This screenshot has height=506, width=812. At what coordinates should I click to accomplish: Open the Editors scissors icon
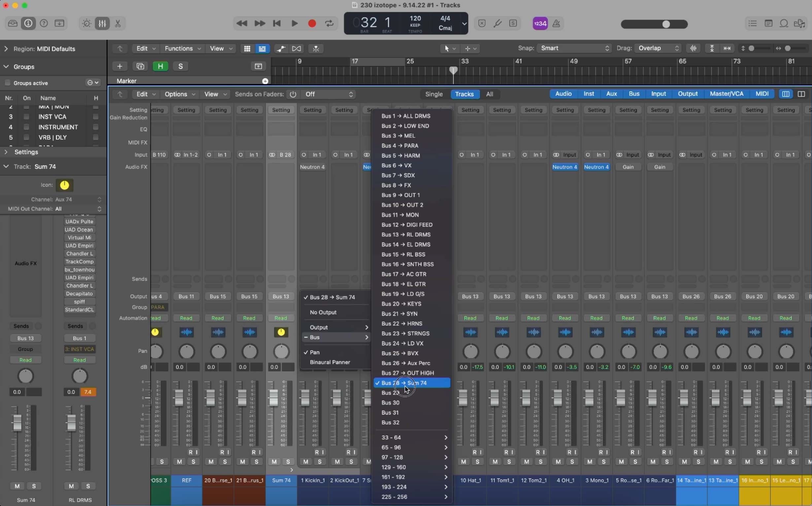click(x=118, y=23)
